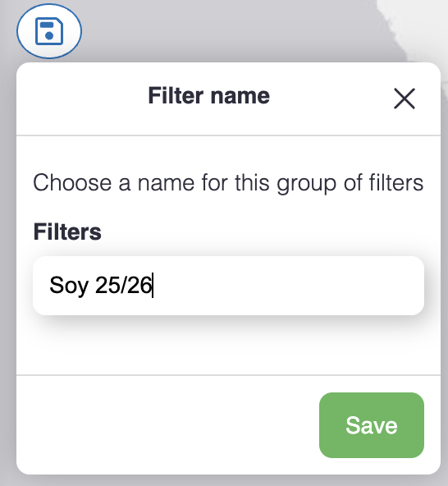Confirm the filter name with Save
The height and width of the screenshot is (486, 448).
372,425
